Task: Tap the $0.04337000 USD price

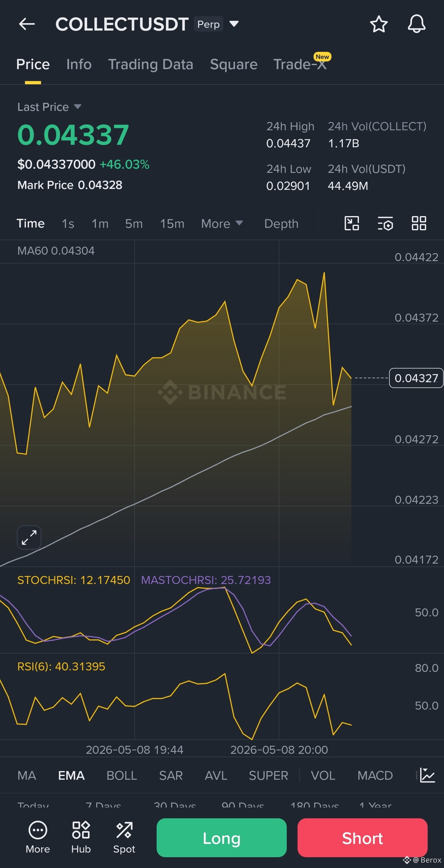Action: (x=56, y=165)
